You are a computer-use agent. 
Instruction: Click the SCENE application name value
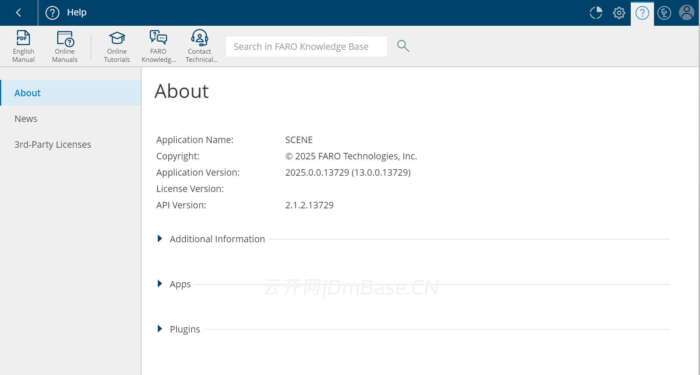click(x=299, y=140)
